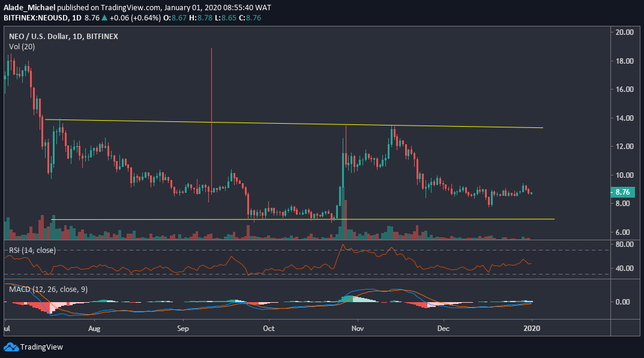Click the red volume spike bar above September
This screenshot has height=358, width=644.
(211, 120)
